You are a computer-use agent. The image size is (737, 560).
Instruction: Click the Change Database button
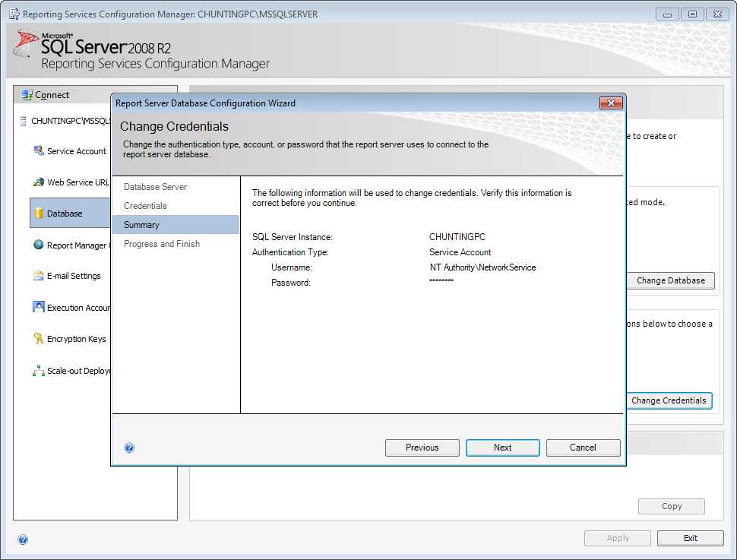tap(671, 280)
